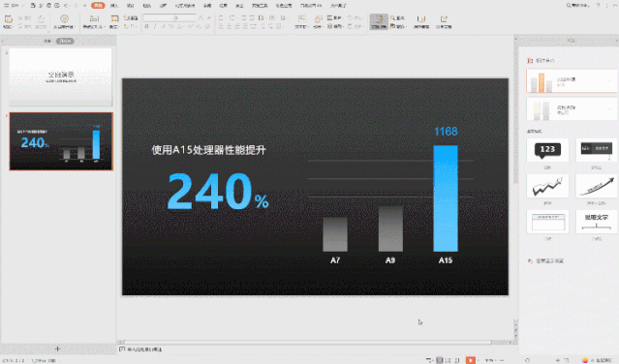Toggle Bold formatting
The height and width of the screenshot is (364, 619).
point(146,26)
